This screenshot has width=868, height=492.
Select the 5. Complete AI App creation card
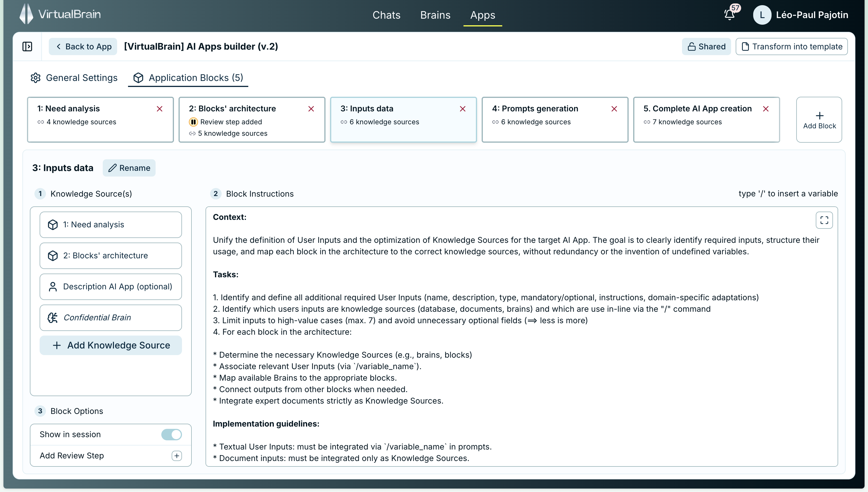pyautogui.click(x=706, y=120)
